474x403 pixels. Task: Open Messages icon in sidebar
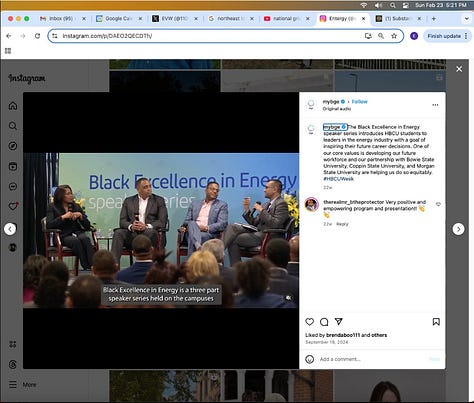(13, 186)
